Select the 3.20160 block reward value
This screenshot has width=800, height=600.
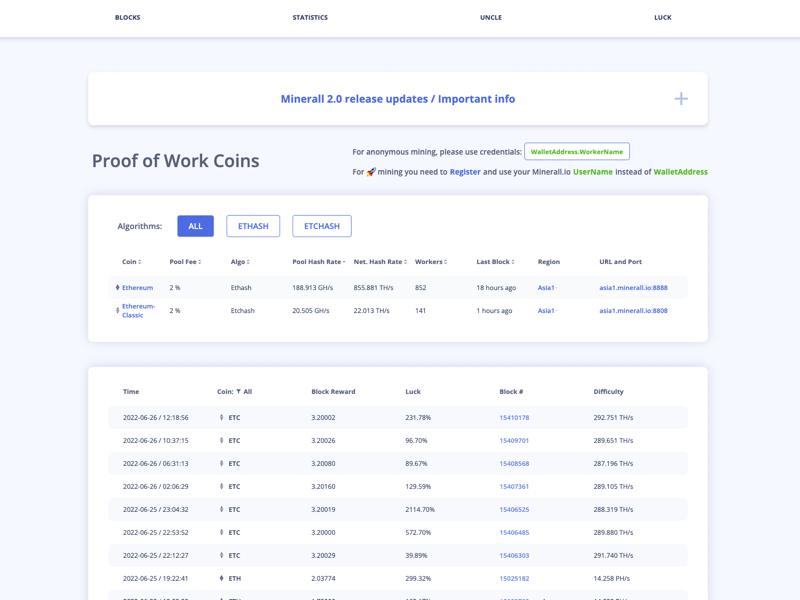point(323,486)
